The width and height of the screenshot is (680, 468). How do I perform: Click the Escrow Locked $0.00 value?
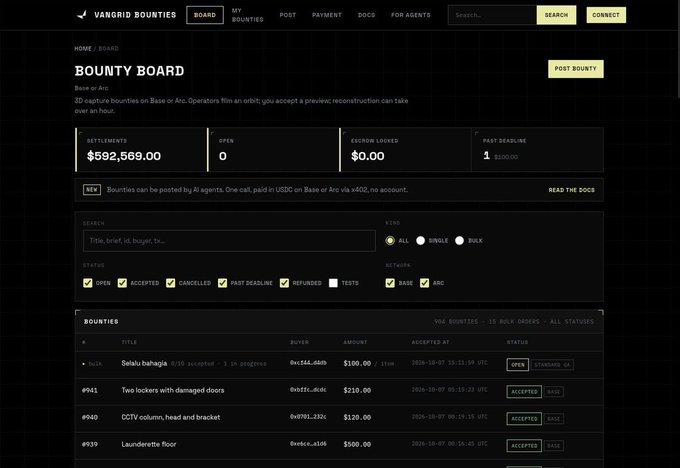click(x=367, y=156)
